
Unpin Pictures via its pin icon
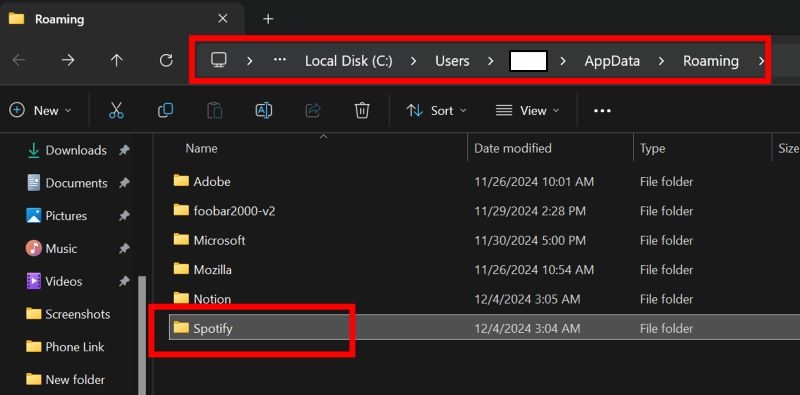click(124, 215)
